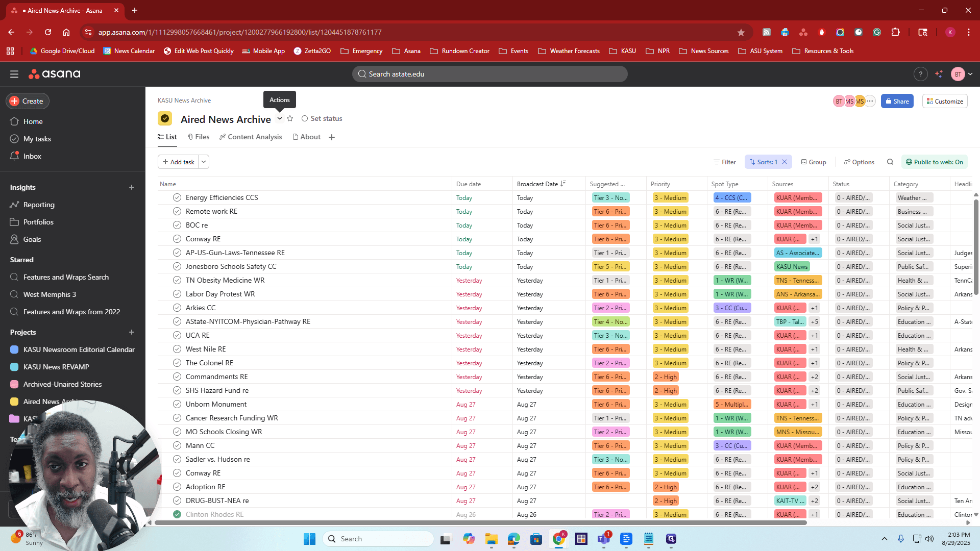
Task: Open Chrome extensions puzzle icon
Action: [895, 32]
